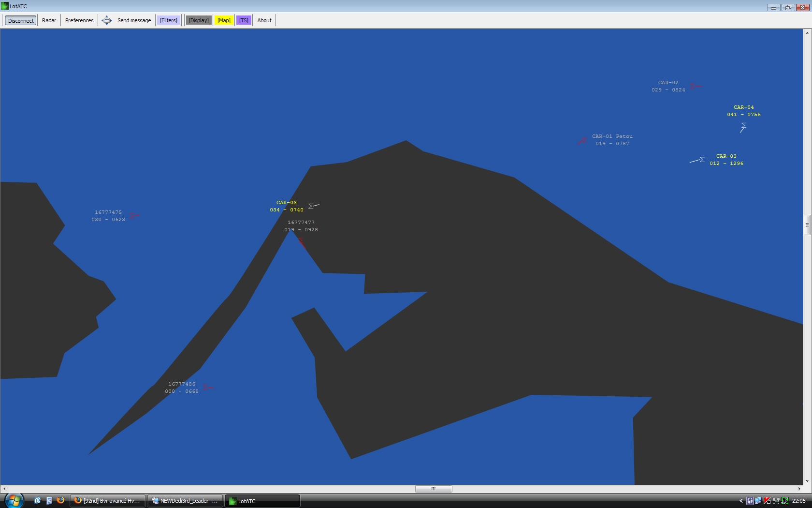Viewport: 812px width, 508px height.
Task: Expand the [Display] options
Action: click(199, 20)
